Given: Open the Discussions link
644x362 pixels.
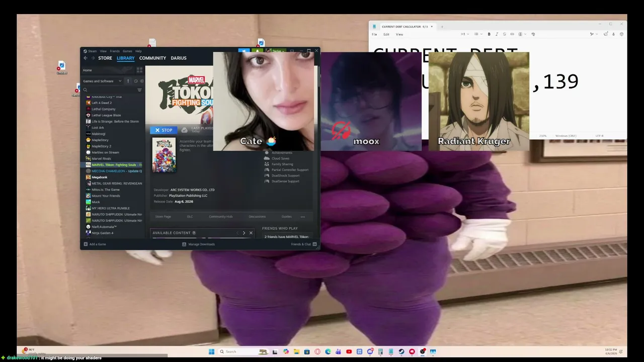Looking at the screenshot, I should point(257,217).
